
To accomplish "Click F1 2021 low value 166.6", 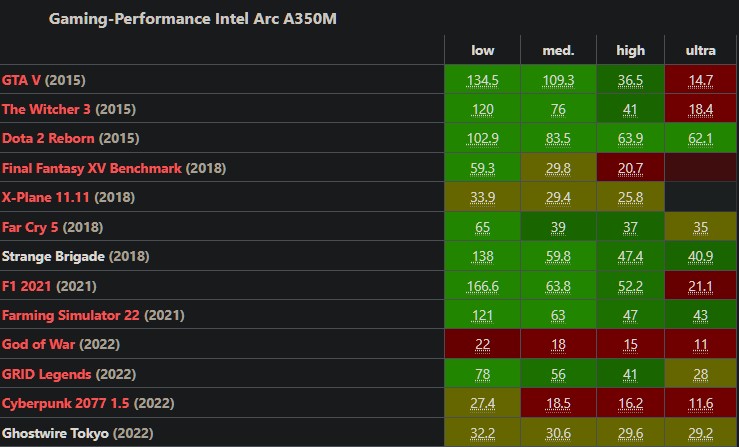I will coord(482,286).
